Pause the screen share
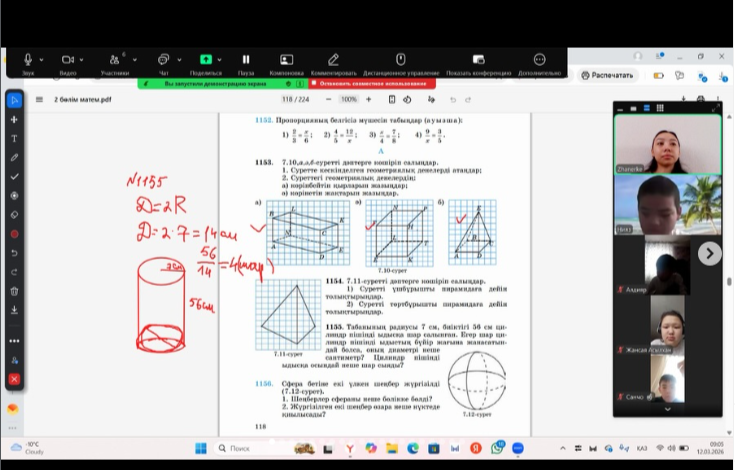Screen dimensions: 735x470 246,60
